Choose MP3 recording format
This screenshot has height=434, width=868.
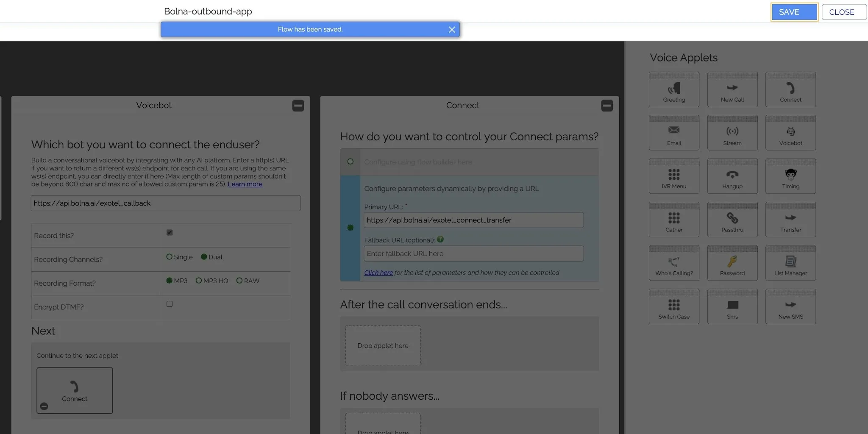click(x=170, y=281)
